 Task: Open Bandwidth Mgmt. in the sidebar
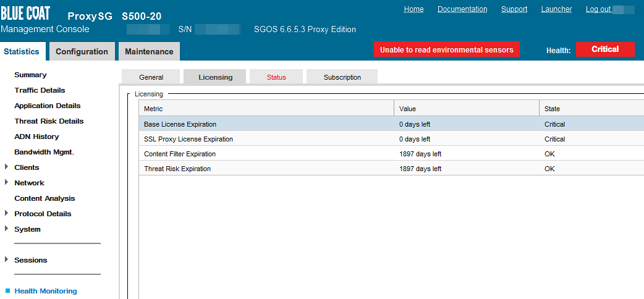tap(44, 152)
